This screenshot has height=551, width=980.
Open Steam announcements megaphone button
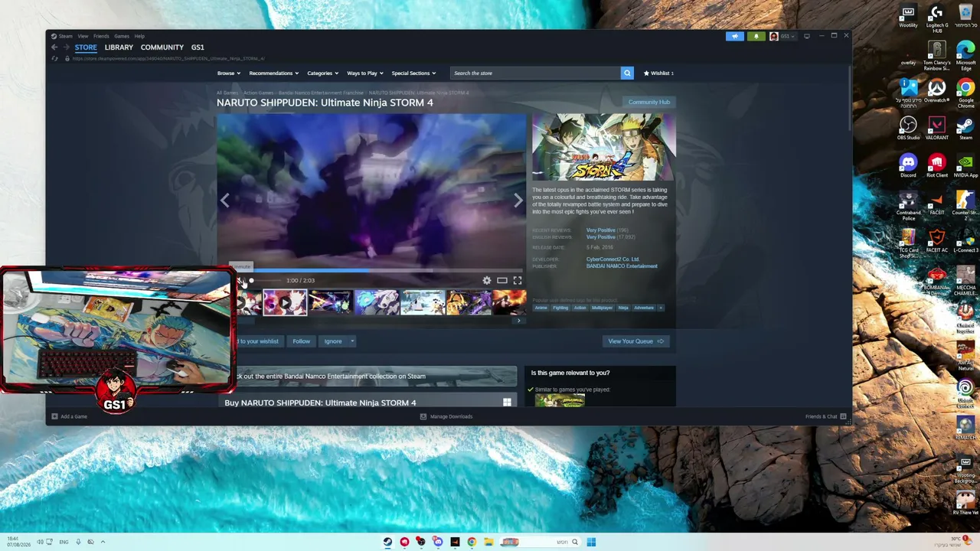point(734,36)
